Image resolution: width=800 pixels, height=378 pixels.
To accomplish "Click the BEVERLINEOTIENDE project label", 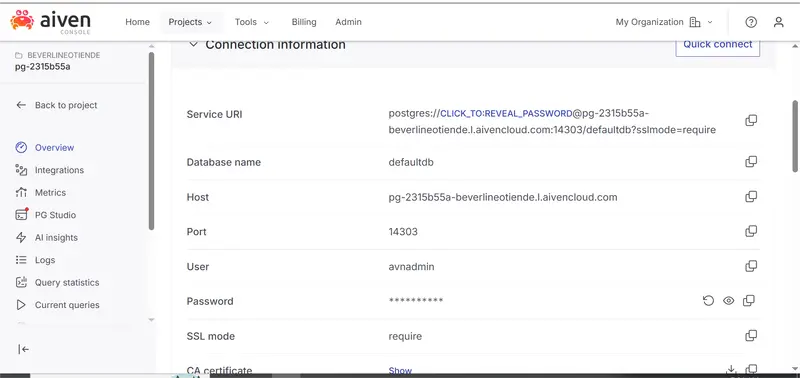I will [x=64, y=55].
